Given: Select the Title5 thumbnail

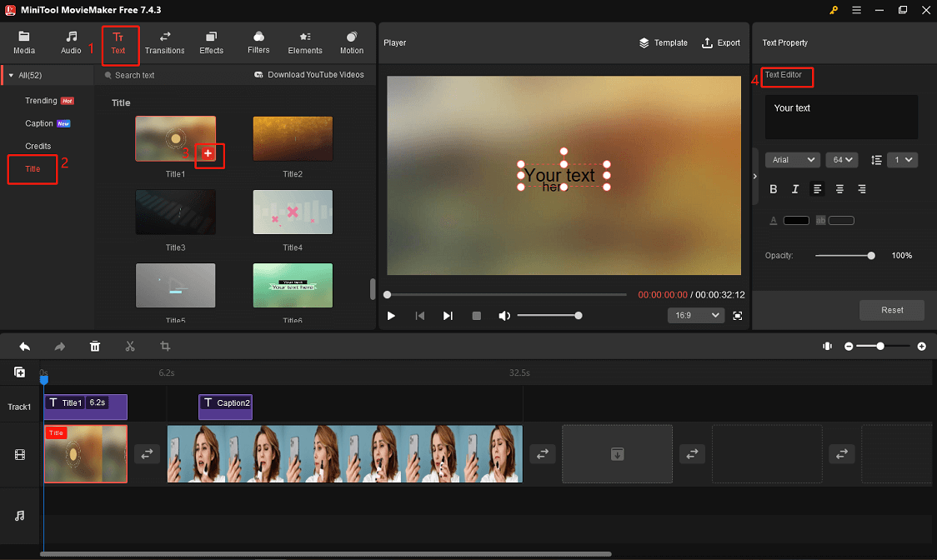Looking at the screenshot, I should tap(175, 285).
